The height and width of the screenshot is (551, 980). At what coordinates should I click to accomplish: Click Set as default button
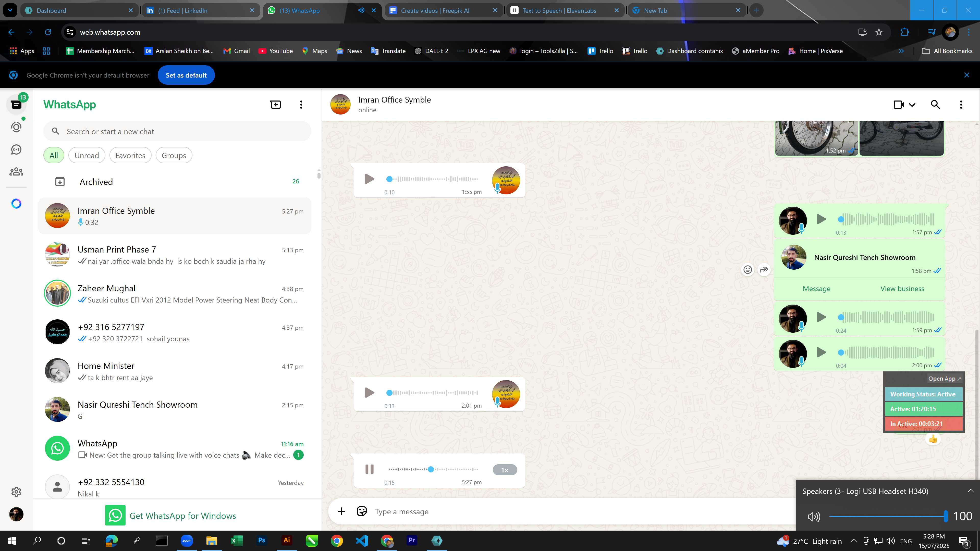click(186, 75)
